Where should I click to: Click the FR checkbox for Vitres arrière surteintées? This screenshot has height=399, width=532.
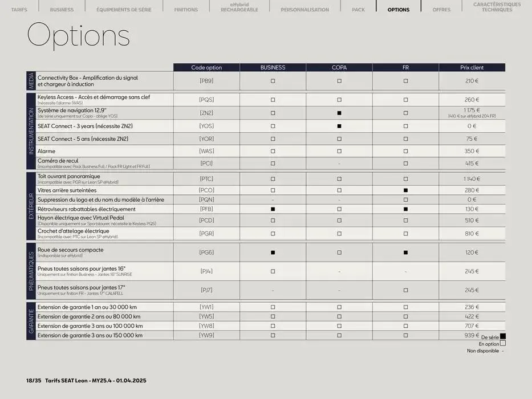click(x=405, y=190)
